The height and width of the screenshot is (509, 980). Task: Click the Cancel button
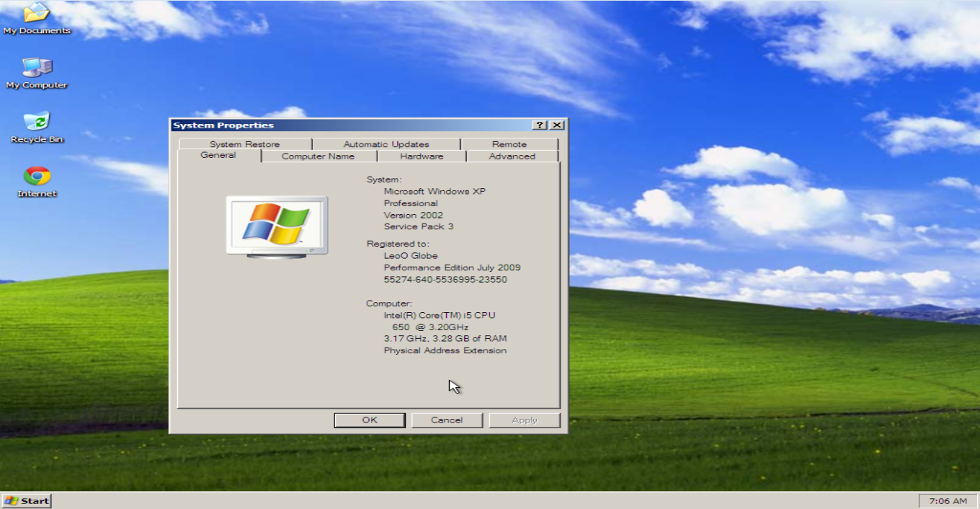pyautogui.click(x=447, y=420)
